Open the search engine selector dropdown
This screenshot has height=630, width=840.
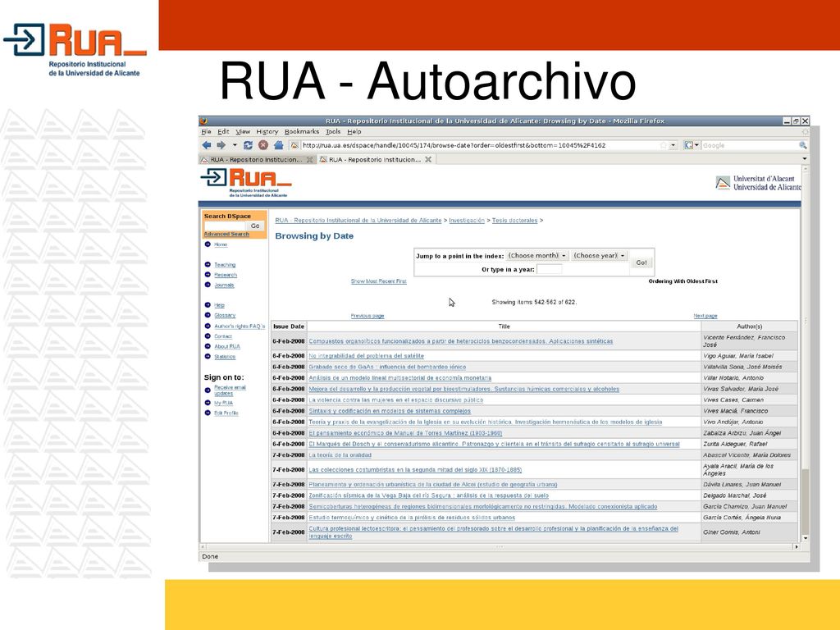[x=691, y=145]
